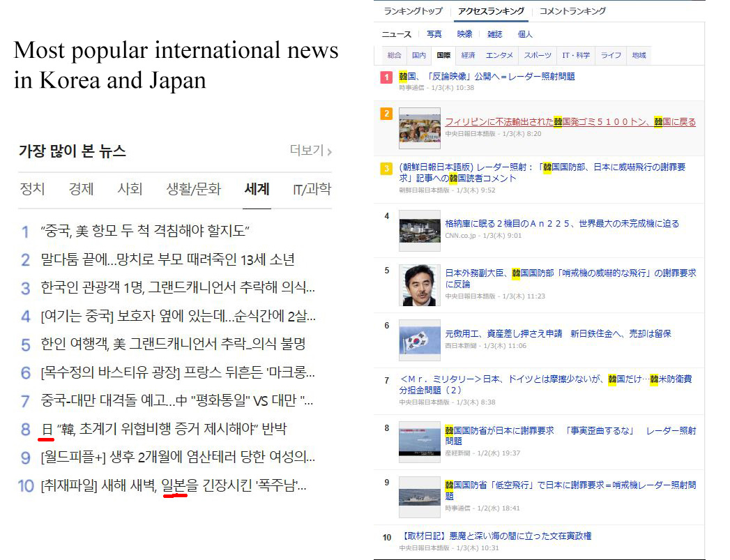The height and width of the screenshot is (560, 730).
Task: Expand more news via 더보기 arrow
Action: [x=311, y=151]
